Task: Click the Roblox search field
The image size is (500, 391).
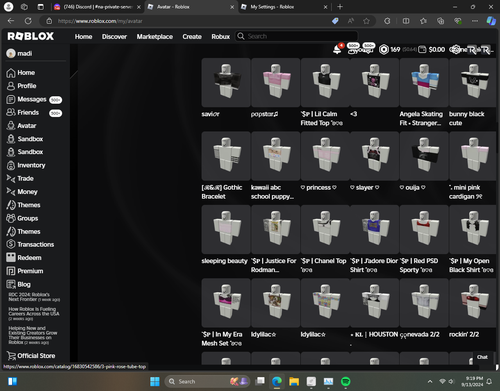Action: pyautogui.click(x=297, y=36)
